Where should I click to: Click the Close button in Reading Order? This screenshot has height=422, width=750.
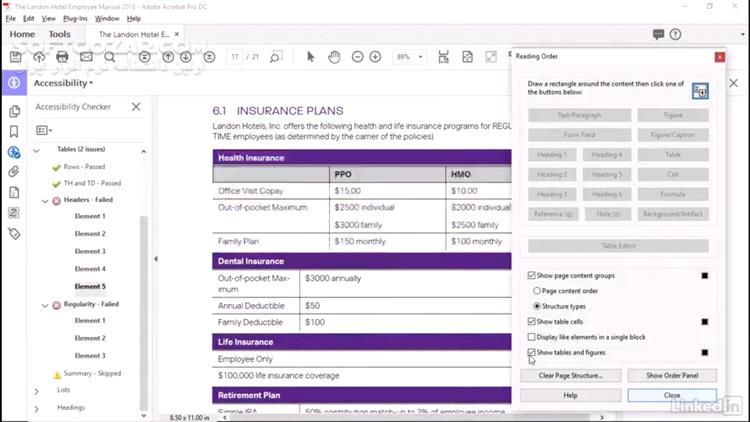pyautogui.click(x=672, y=395)
